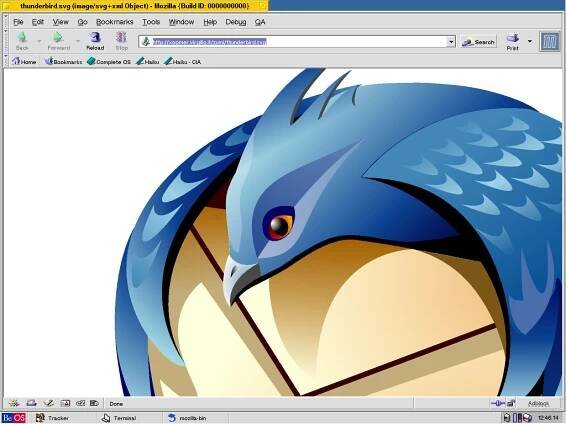Screen dimensions: 566x424
Task: Click the BeOS Deskbar logo
Action: tap(14, 418)
